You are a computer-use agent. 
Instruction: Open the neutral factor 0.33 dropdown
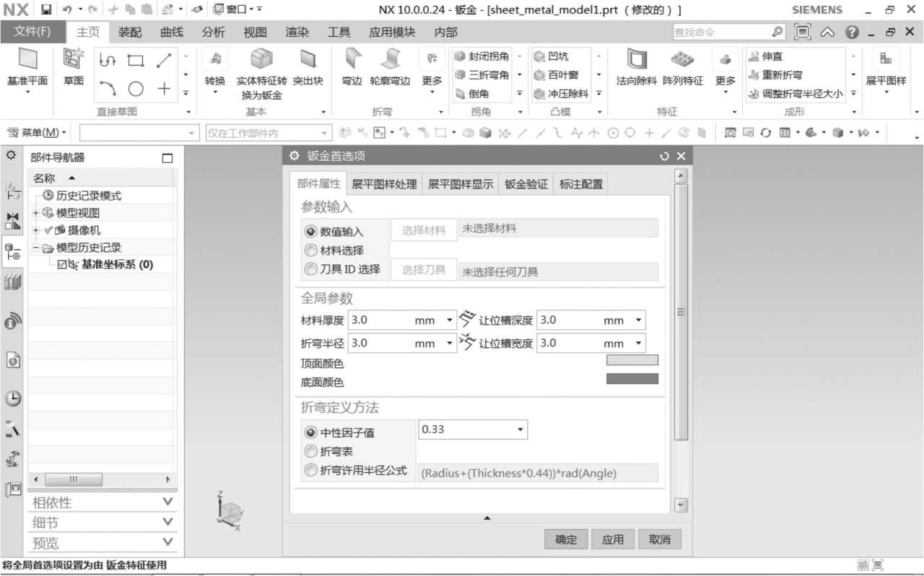(519, 429)
